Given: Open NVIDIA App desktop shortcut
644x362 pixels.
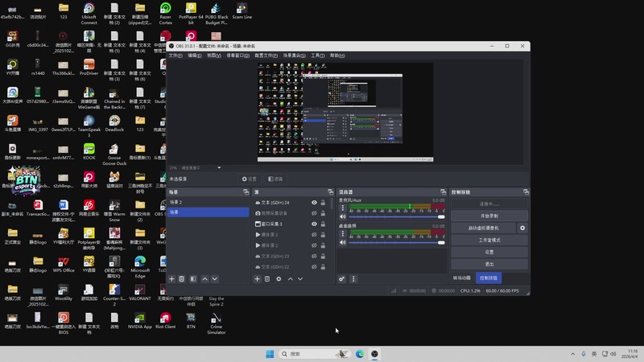Looking at the screenshot, I should 140,320.
